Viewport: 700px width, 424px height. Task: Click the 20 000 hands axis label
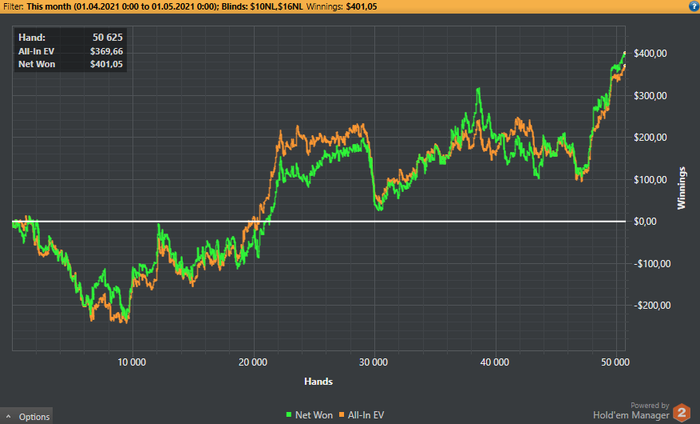click(253, 362)
